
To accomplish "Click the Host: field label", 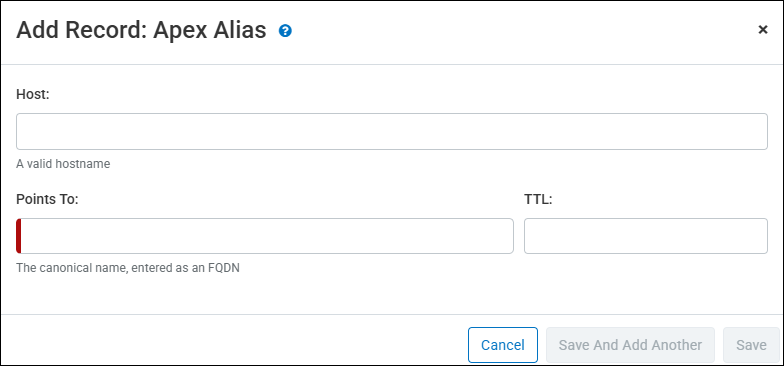I will 33,94.
